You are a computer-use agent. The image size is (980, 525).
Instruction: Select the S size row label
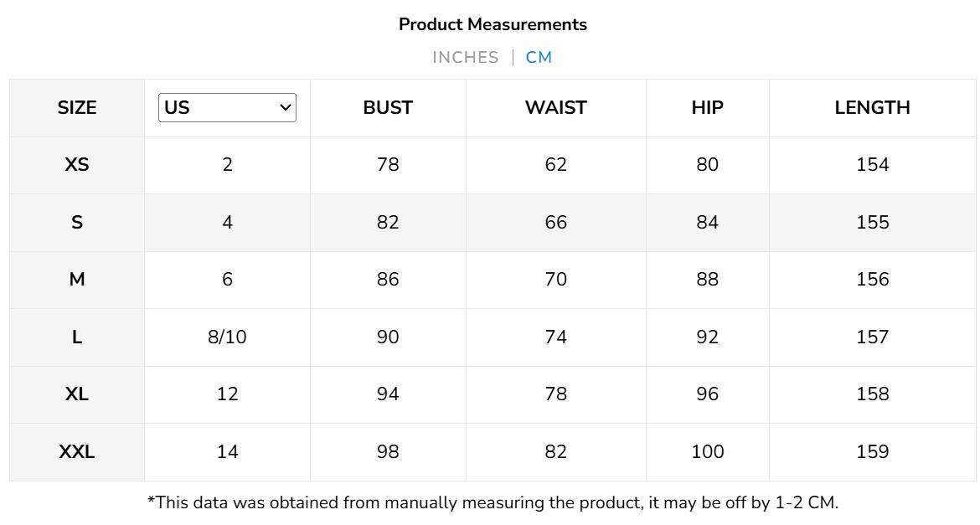[x=77, y=223]
